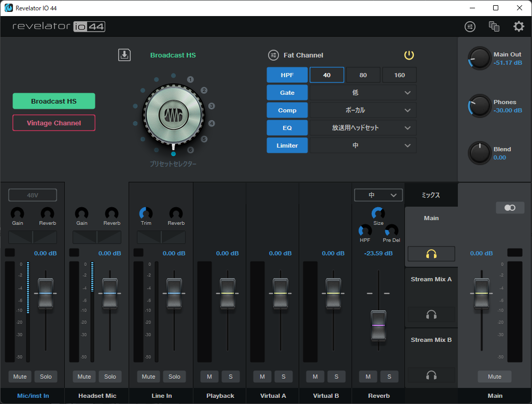Expand the EQ 放送用ヘッドセット dropdown
The height and width of the screenshot is (404, 532).
(363, 128)
